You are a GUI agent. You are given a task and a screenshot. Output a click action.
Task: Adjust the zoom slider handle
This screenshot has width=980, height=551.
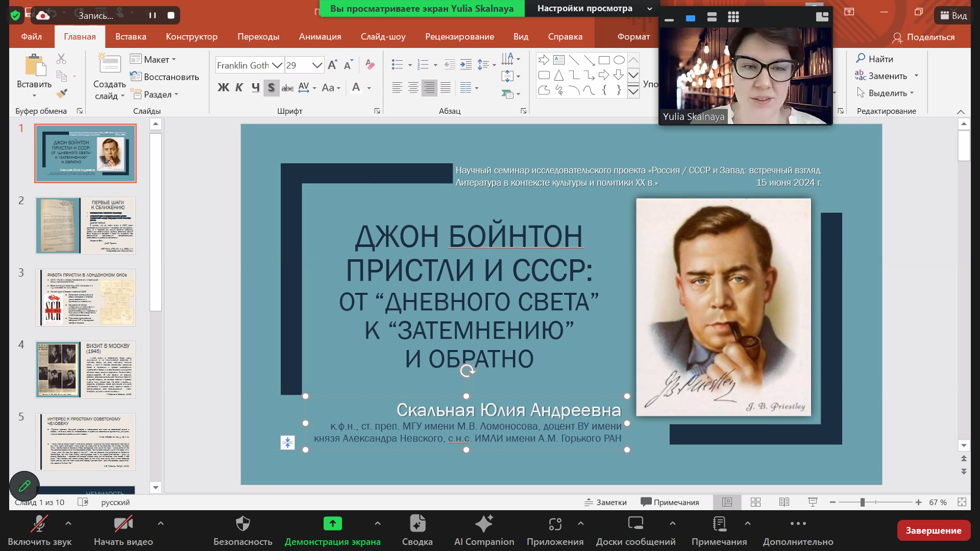(x=862, y=503)
